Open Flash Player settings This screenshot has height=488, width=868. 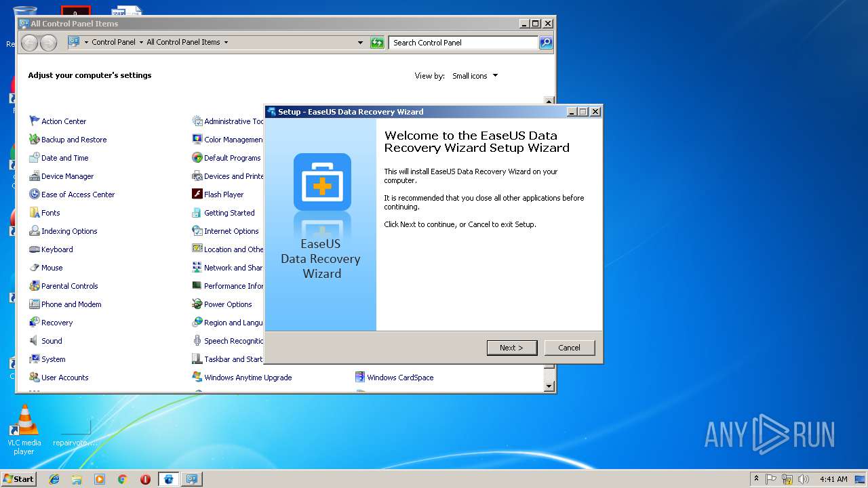coord(218,195)
